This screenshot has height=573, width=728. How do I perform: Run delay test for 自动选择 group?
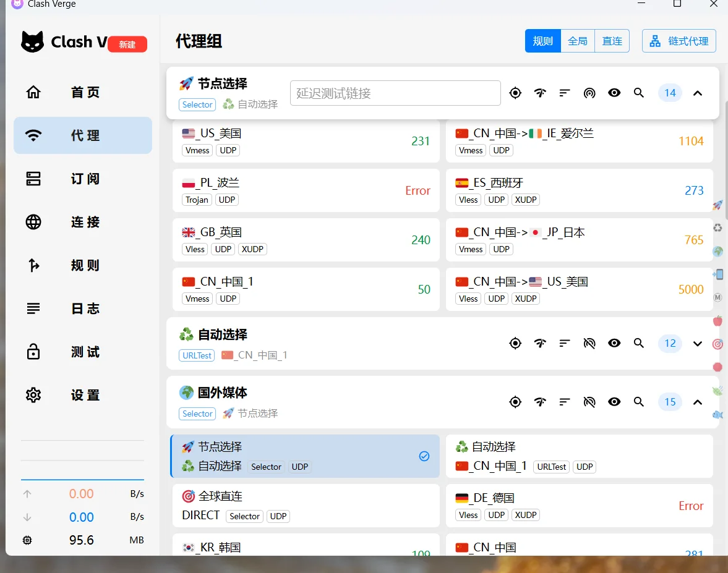(x=540, y=343)
